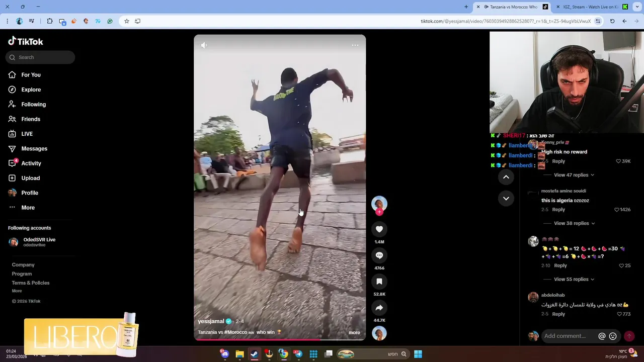Seek on the video progress bar
This screenshot has height=362, width=644.
tap(280, 340)
